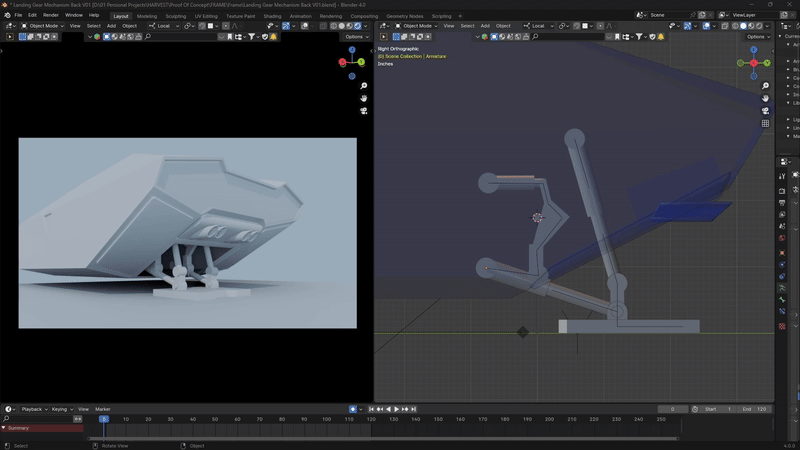Screen dimensions: 800x450
Task: Toggle gizmo visibility in left viewport
Action: pyautogui.click(x=286, y=26)
